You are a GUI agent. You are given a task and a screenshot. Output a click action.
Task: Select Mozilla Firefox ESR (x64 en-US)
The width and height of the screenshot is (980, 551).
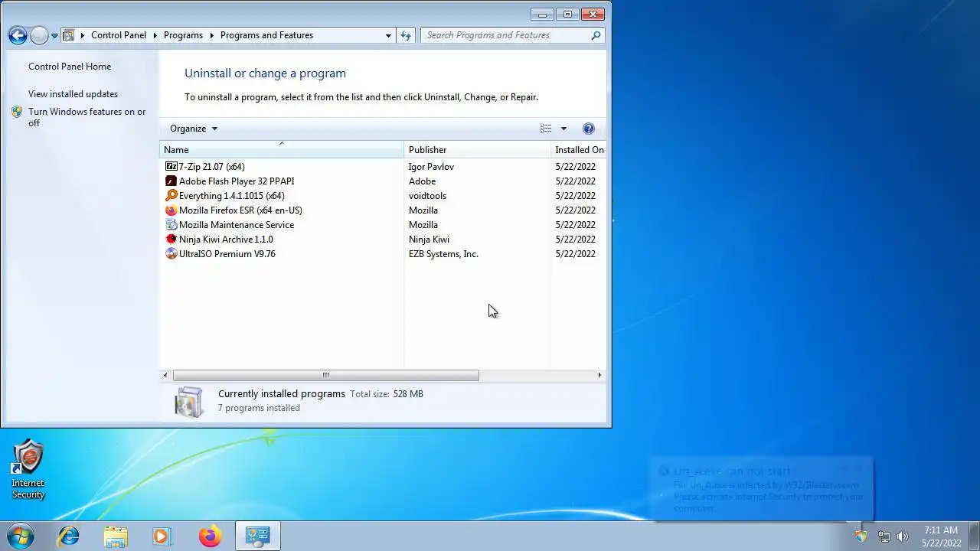[383, 210]
